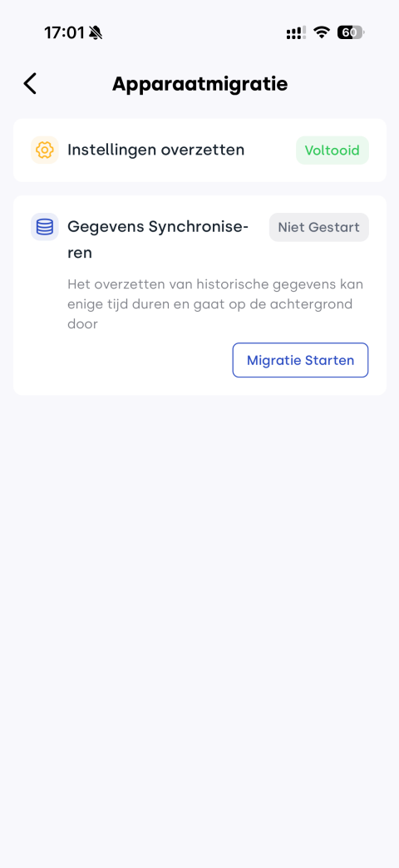Tap empty background below the cards
The width and height of the screenshot is (399, 868).
click(199, 609)
